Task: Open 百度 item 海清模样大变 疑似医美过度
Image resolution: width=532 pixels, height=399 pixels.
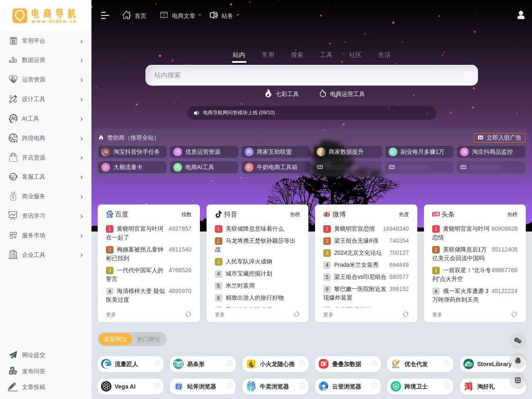Action: [x=136, y=295]
